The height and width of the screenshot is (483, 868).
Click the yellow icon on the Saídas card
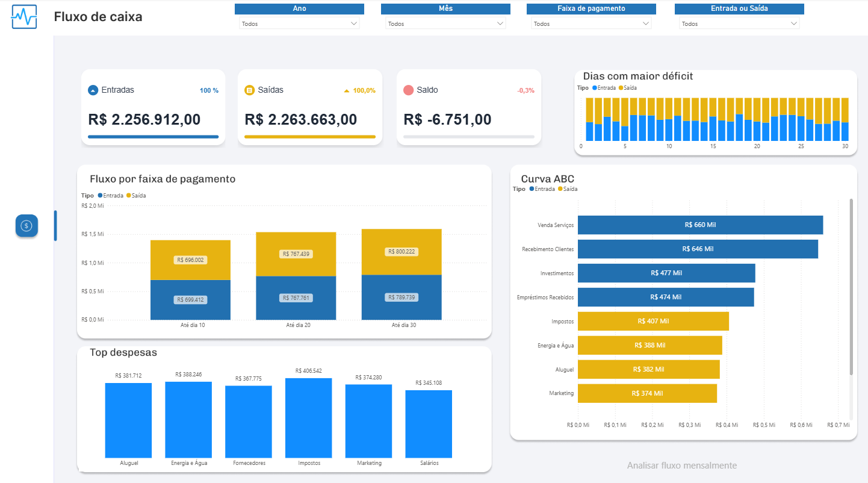click(x=249, y=90)
